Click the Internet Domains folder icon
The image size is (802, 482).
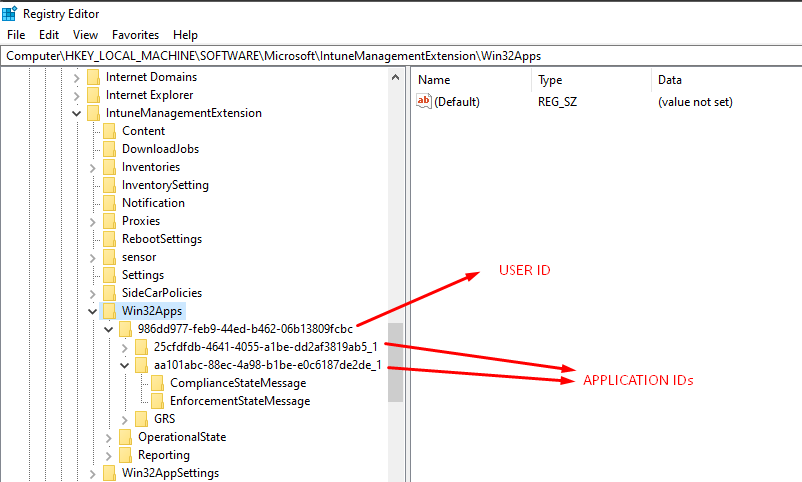(x=93, y=77)
